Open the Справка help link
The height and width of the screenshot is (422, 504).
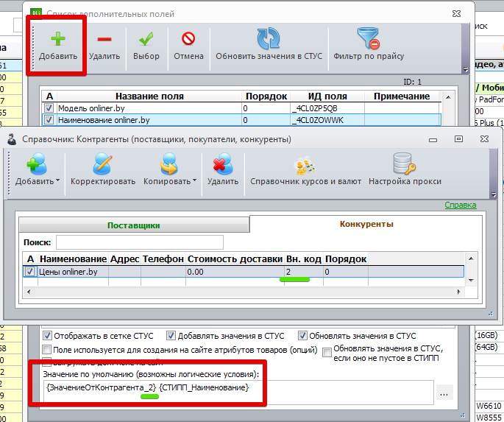pyautogui.click(x=461, y=205)
